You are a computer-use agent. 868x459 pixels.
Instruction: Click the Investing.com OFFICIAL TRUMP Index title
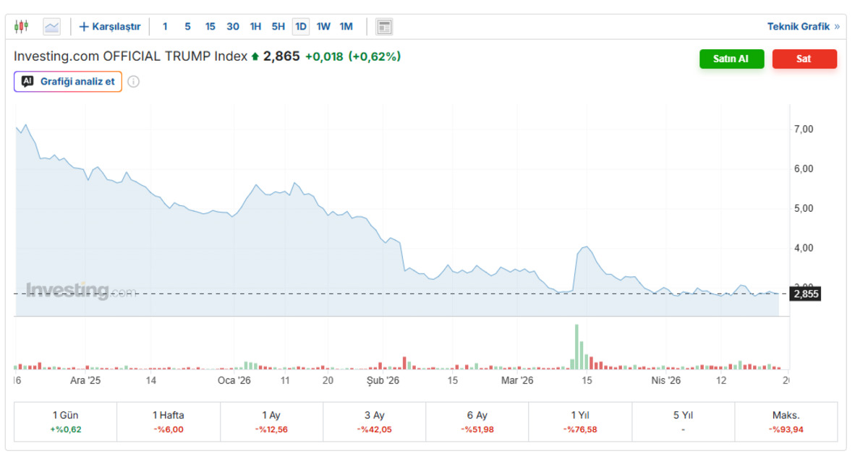coord(131,56)
